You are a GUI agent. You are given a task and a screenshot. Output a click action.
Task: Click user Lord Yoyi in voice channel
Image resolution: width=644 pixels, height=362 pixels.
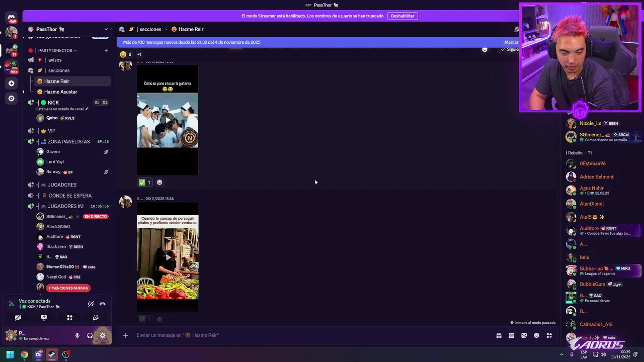pos(55,162)
